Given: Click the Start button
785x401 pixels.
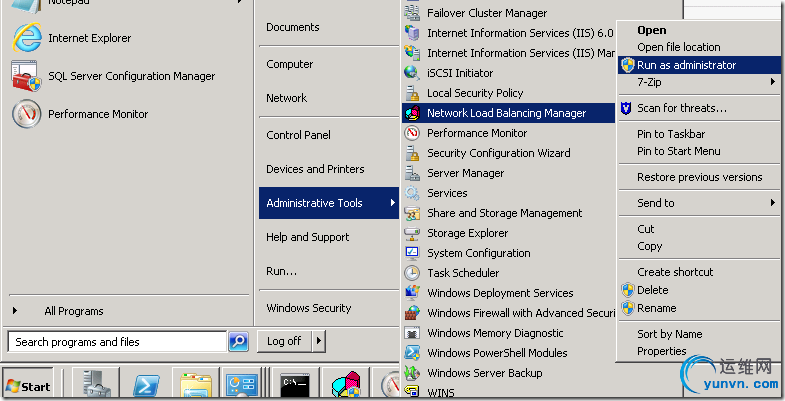Looking at the screenshot, I should pos(28,386).
